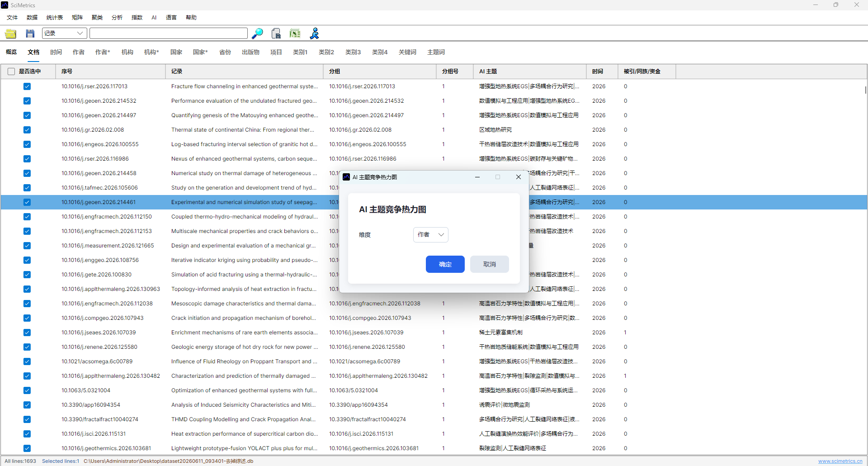Open the 记录 search field dropdown
This screenshot has height=466, width=868.
click(x=64, y=33)
